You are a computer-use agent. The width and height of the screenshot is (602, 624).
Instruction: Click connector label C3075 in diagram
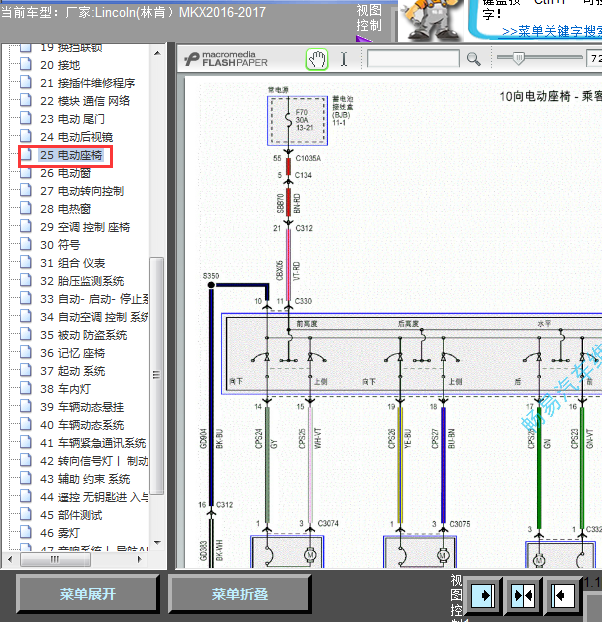(x=460, y=524)
